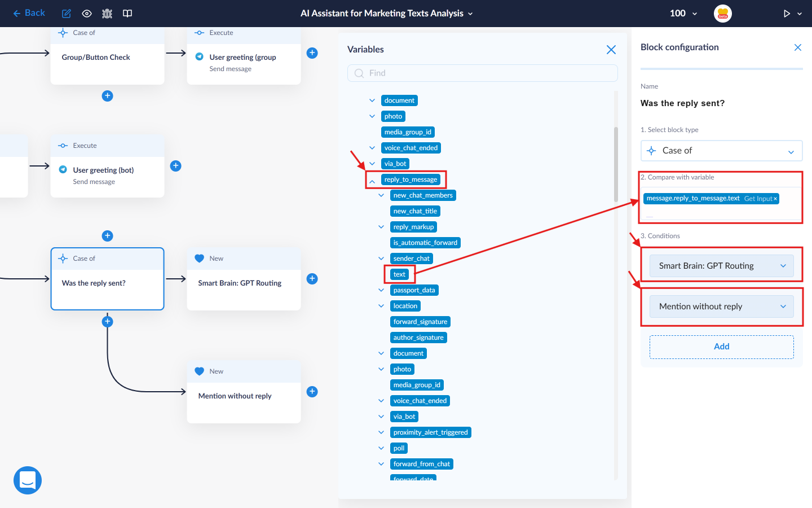Image resolution: width=812 pixels, height=508 pixels.
Task: Select the author_signature variable
Action: pyautogui.click(x=418, y=338)
